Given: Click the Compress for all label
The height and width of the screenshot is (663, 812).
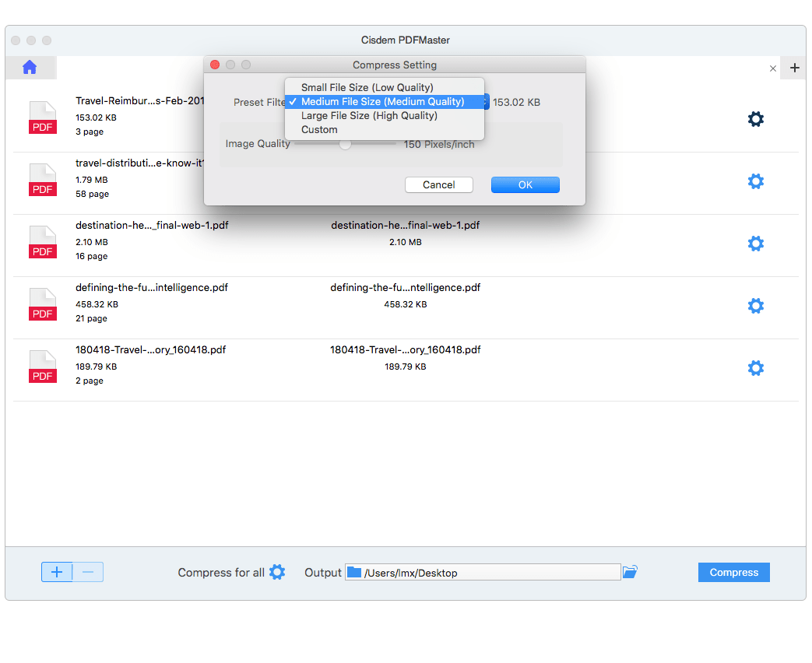Looking at the screenshot, I should pos(221,573).
